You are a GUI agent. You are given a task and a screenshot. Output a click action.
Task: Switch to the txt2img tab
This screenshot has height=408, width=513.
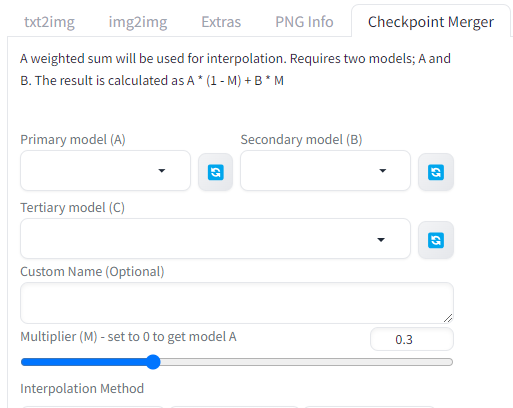click(49, 22)
